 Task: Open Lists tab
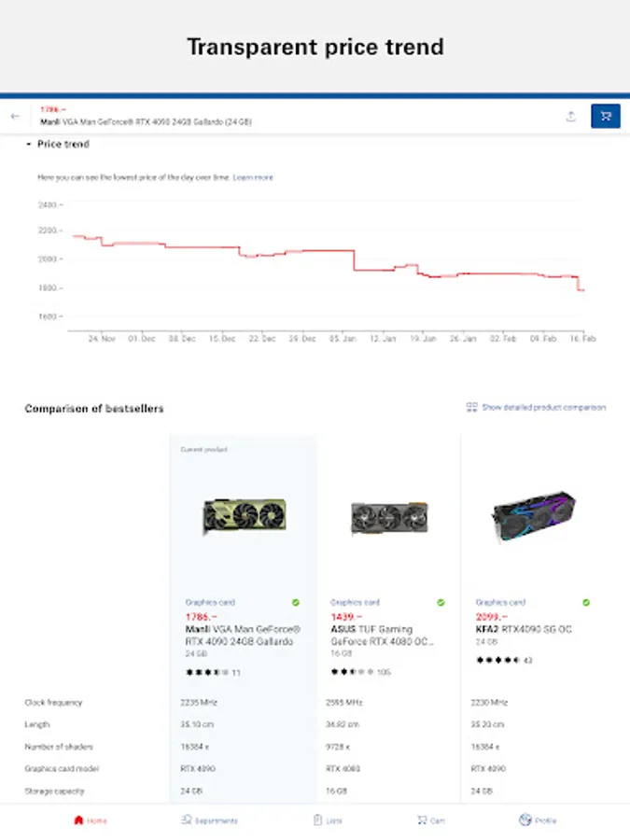328,820
